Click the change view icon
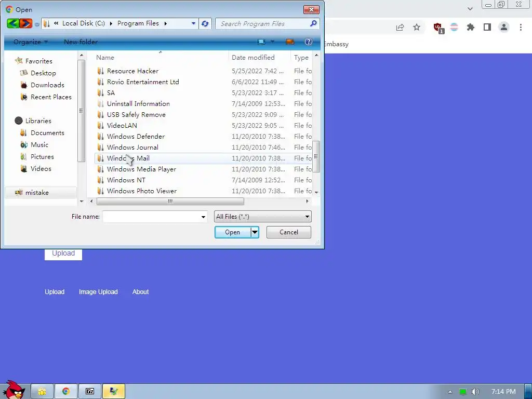The width and height of the screenshot is (532, 399). [x=261, y=42]
